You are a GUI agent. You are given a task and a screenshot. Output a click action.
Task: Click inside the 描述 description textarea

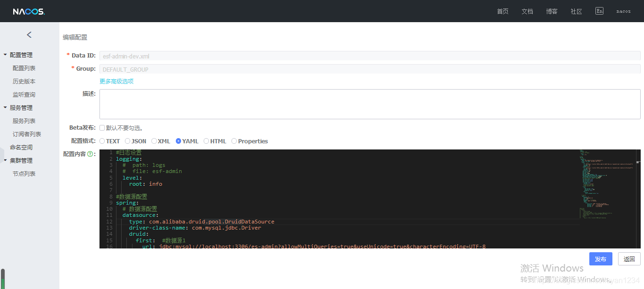[x=370, y=104]
